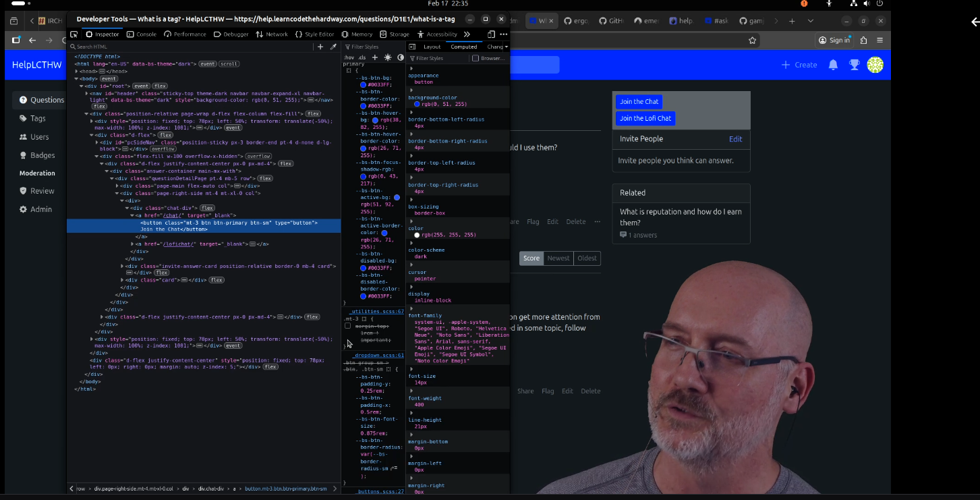980x500 pixels.
Task: Expand the lofichat anchor node in tree
Action: 132,244
